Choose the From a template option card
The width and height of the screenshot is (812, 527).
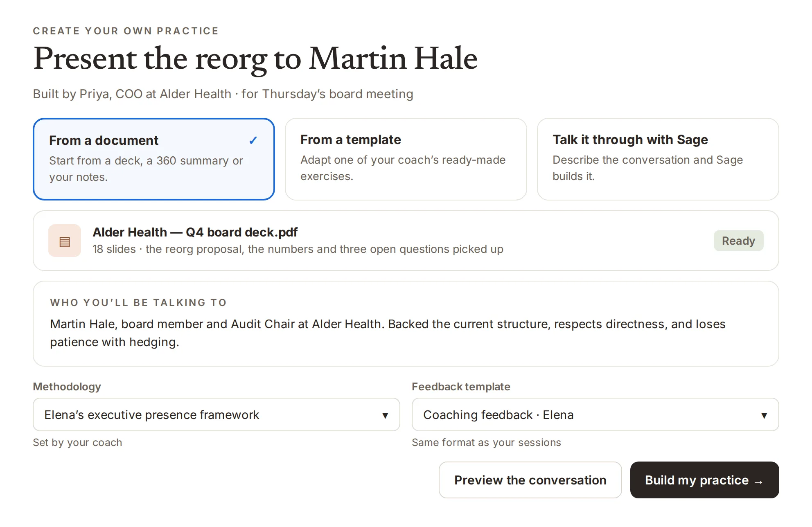click(x=406, y=159)
